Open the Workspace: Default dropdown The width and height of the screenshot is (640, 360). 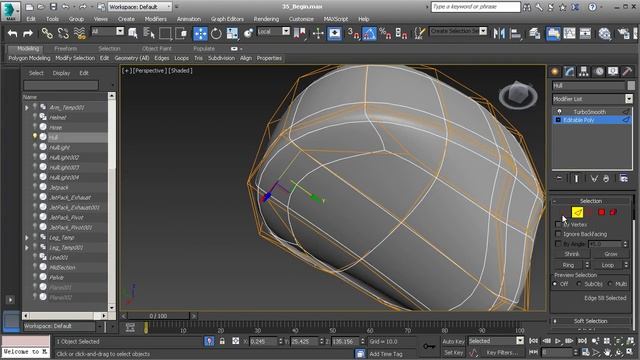pos(139,7)
